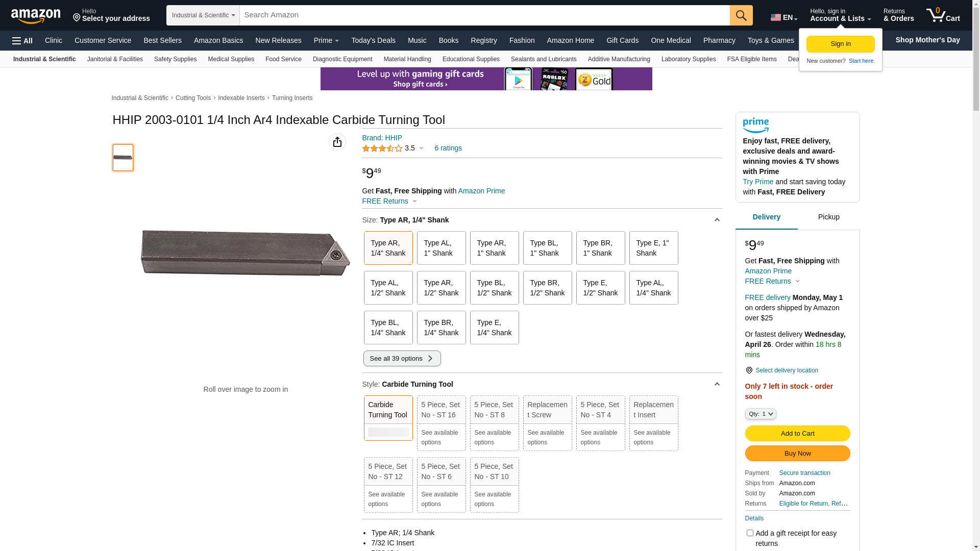Click the star rating 3.5 icon
The height and width of the screenshot is (551, 980).
(382, 148)
